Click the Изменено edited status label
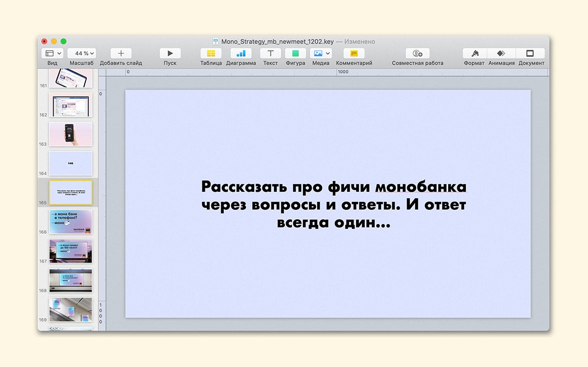 (x=360, y=42)
